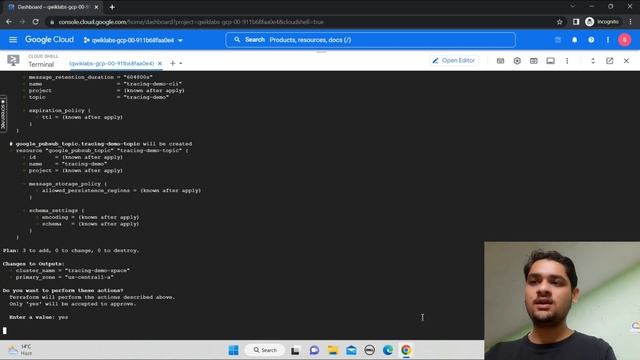Viewport: 640px width, 360px height.
Task: Click the cluster_name output line
Action: [x=73, y=271]
